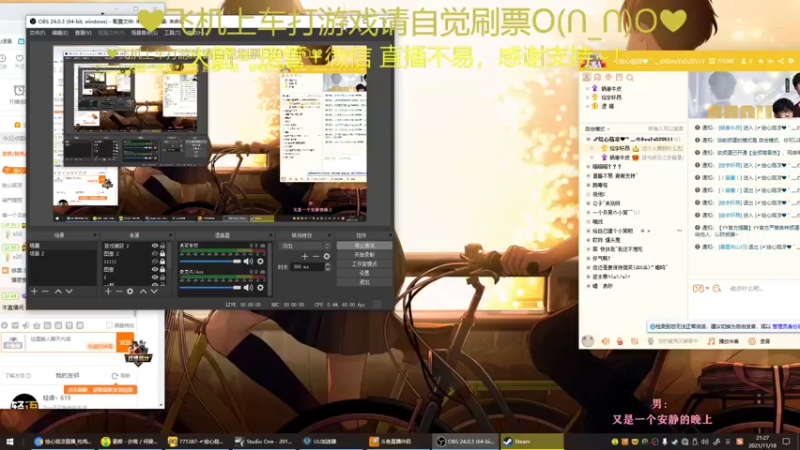Click 工作室模式 button in OBS controls
Image resolution: width=800 pixels, height=450 pixels.
pyautogui.click(x=364, y=264)
